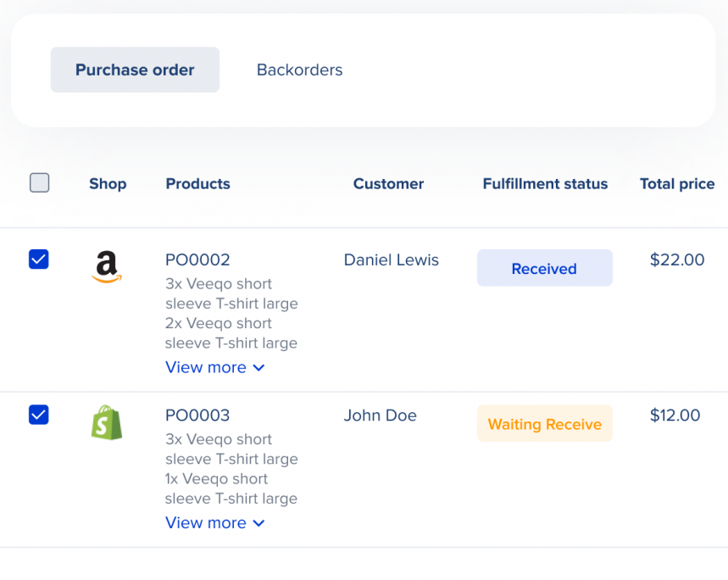The height and width of the screenshot is (580, 728).
Task: Open order PO0003 details
Action: [197, 415]
